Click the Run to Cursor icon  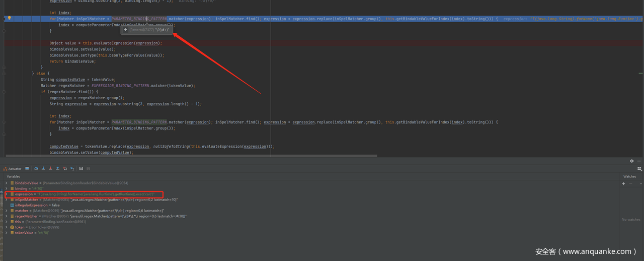72,169
